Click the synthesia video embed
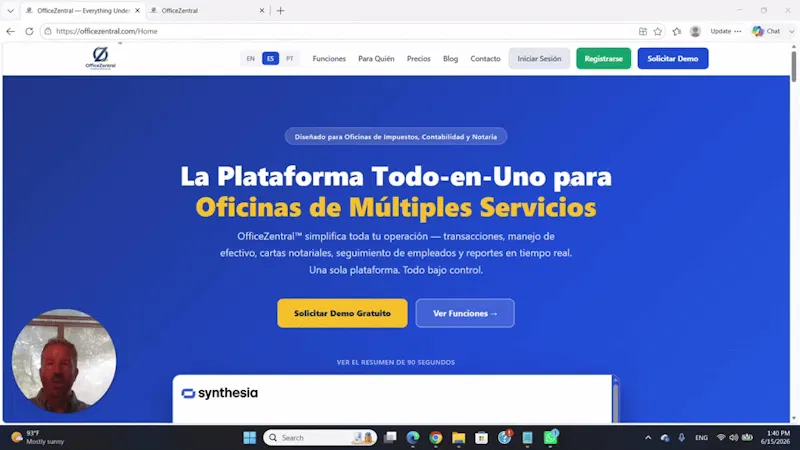The height and width of the screenshot is (450, 800). pyautogui.click(x=392, y=399)
